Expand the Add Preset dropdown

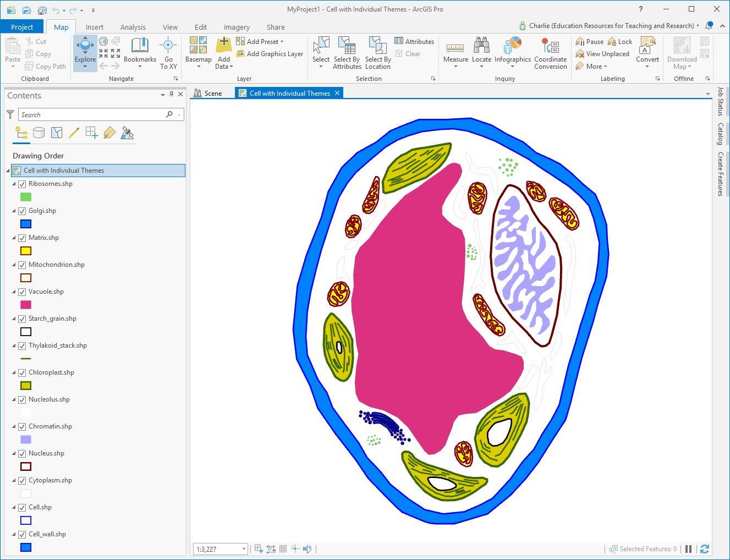click(x=282, y=42)
